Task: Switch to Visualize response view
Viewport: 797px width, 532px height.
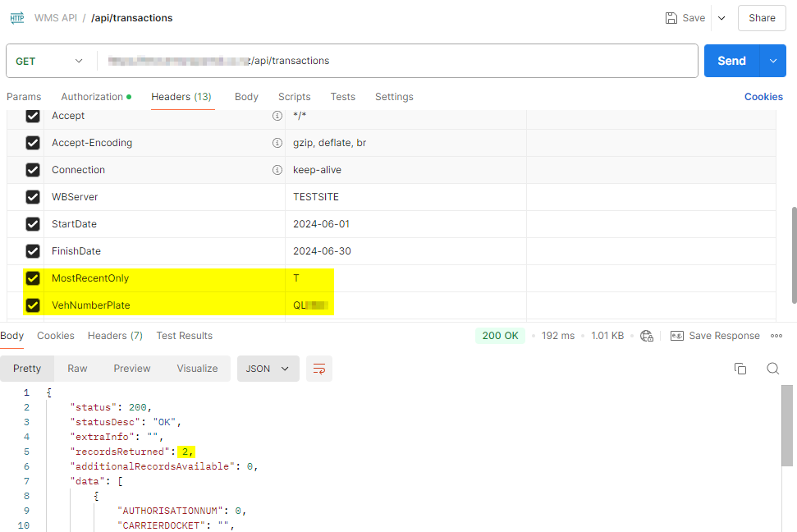Action: (x=197, y=369)
